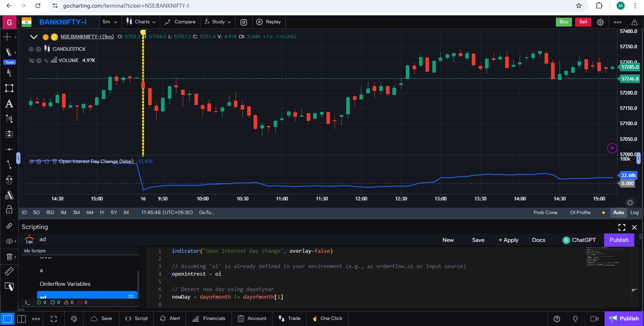Image resolution: width=644 pixels, height=326 pixels.
Task: Hide the CANDLESTICK series with eye icon
Action: click(31, 49)
